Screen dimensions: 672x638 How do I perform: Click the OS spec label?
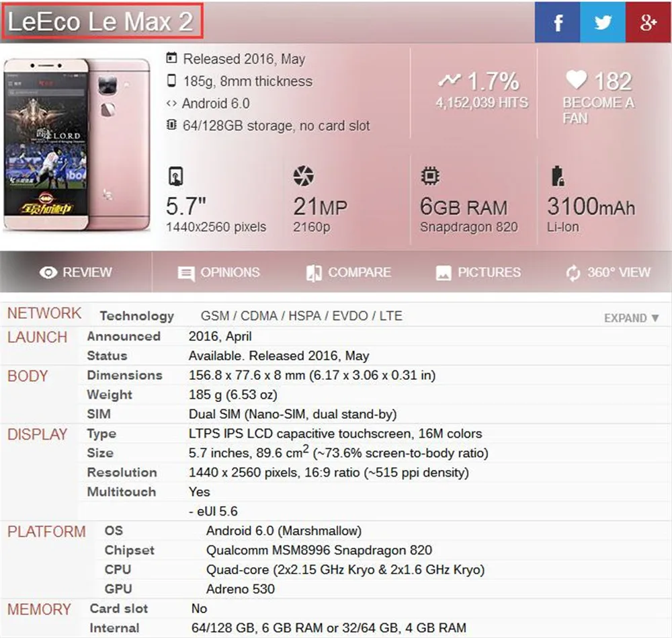114,531
